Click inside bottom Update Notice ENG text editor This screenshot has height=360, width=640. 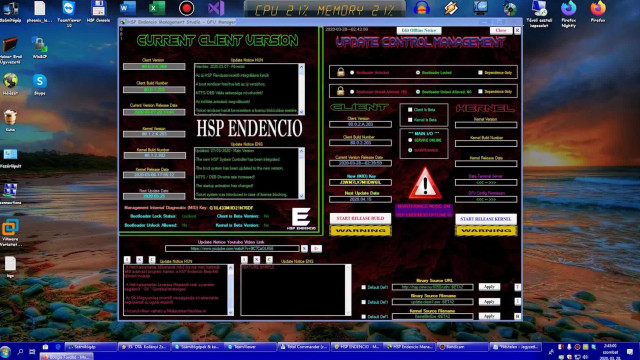tap(293, 290)
